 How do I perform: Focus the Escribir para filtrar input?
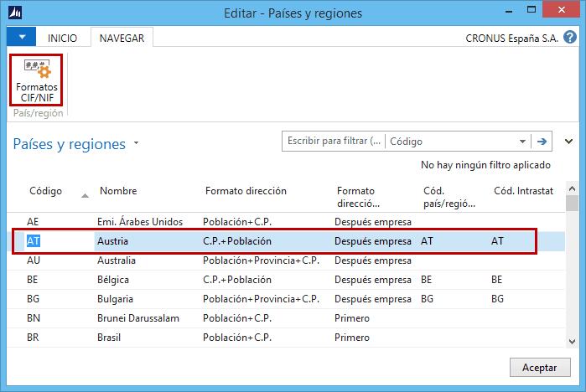(334, 141)
